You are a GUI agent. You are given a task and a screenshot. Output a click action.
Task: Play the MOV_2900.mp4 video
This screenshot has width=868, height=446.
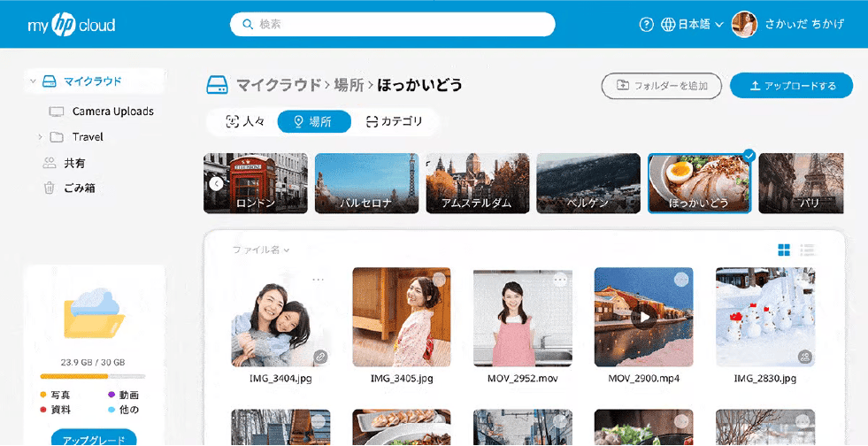644,317
